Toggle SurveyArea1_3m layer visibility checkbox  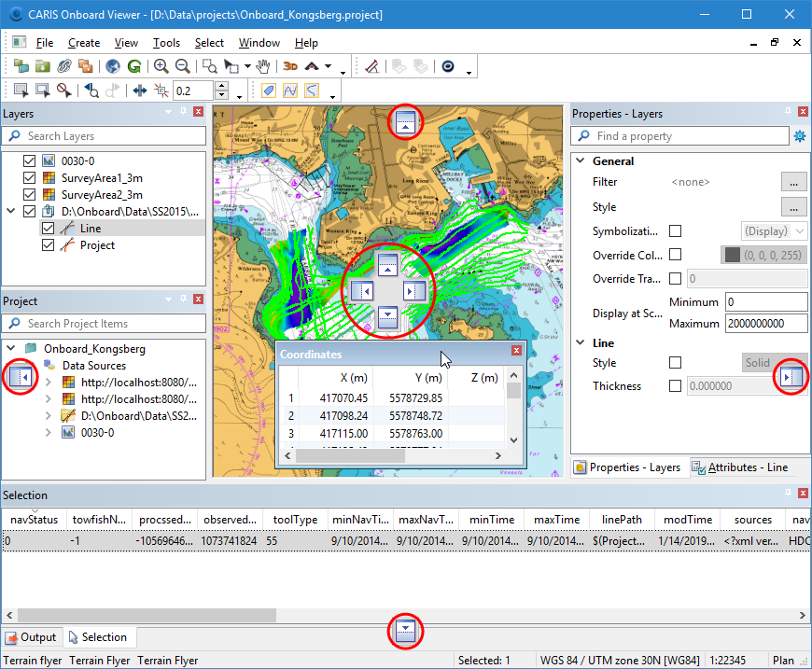(x=29, y=178)
